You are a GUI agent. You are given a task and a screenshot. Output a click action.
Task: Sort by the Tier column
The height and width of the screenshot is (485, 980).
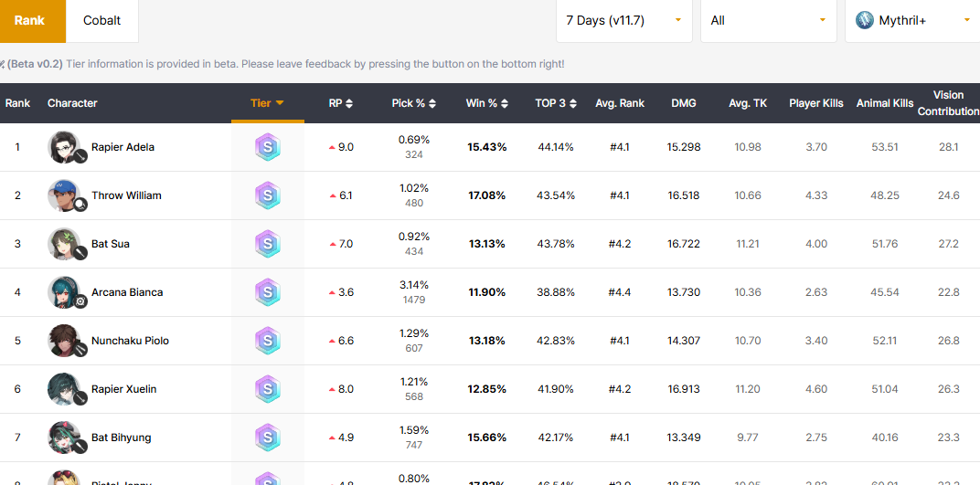coord(268,103)
